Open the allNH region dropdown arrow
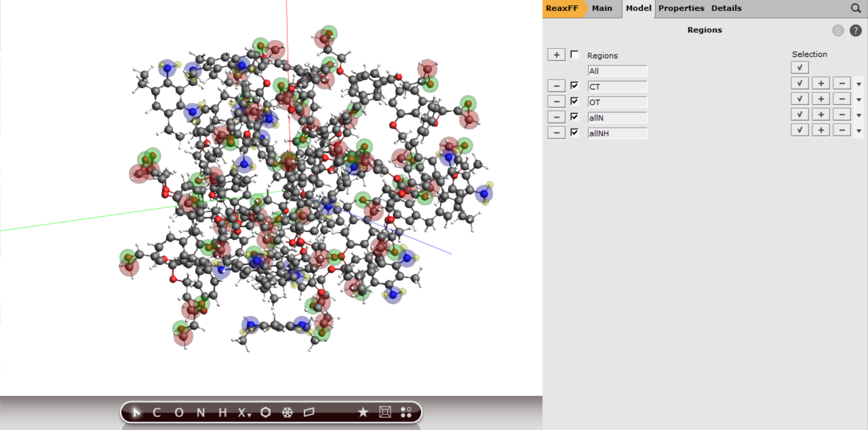 coord(859,131)
